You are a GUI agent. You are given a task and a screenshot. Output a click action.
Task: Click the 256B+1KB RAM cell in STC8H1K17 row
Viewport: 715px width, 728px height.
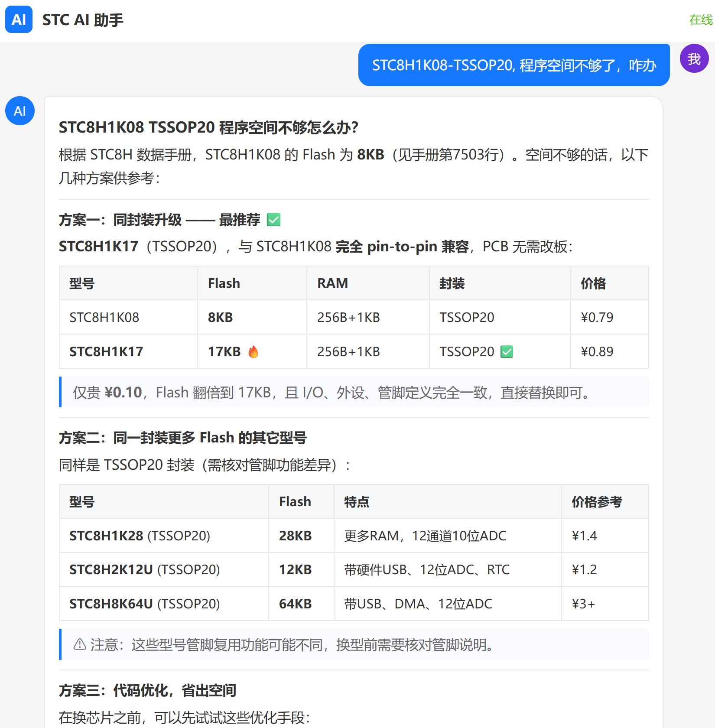click(x=368, y=351)
